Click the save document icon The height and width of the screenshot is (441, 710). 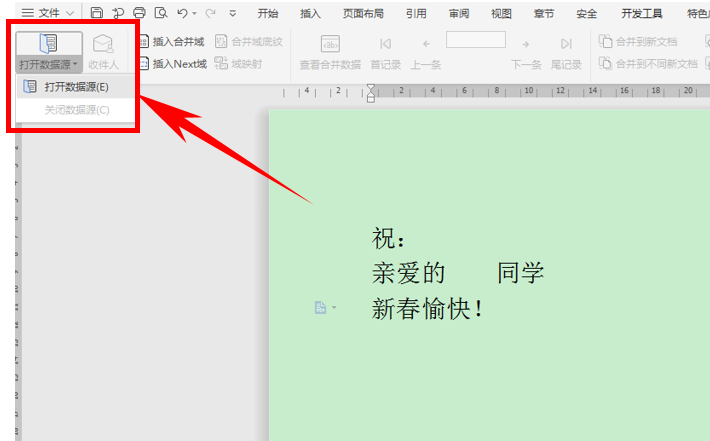(x=96, y=13)
